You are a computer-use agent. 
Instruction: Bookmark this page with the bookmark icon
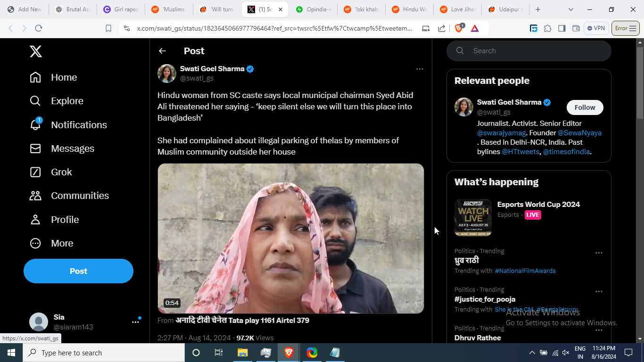coord(108,28)
